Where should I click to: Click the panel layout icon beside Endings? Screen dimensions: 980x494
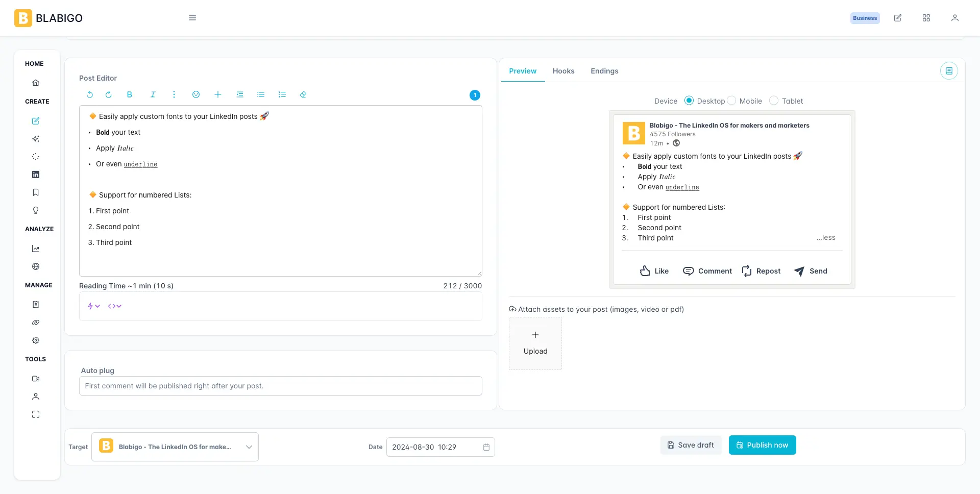[x=949, y=71]
